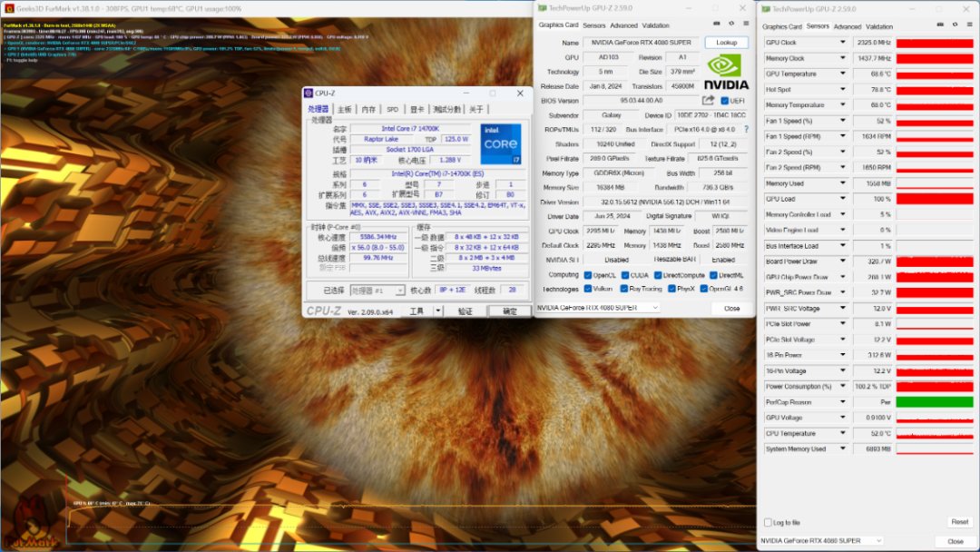Click the NVIDIA logo in GPU-Z
980x552 pixels.
[726, 72]
